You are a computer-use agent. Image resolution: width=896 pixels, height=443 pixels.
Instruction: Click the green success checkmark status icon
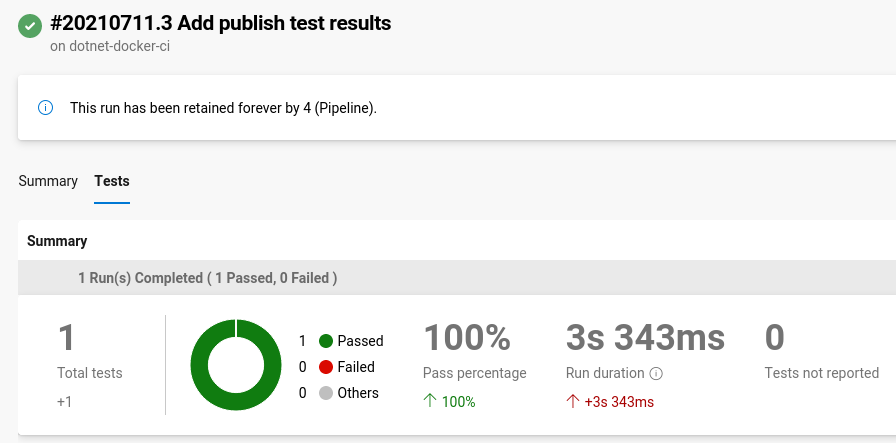point(30,26)
